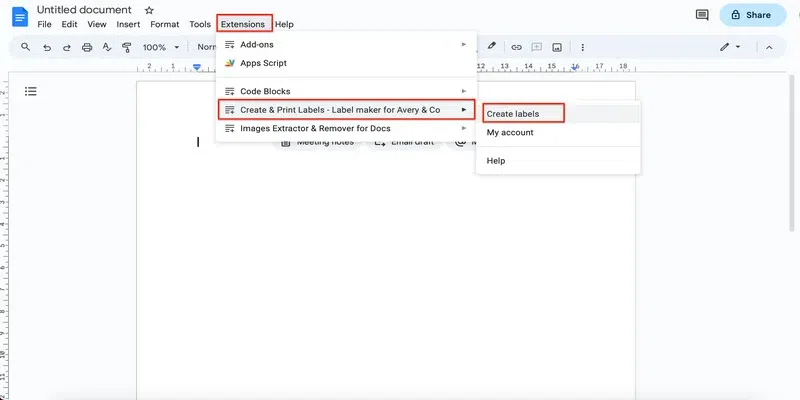
Task: Select the highlight color pen icon
Action: coord(491,46)
